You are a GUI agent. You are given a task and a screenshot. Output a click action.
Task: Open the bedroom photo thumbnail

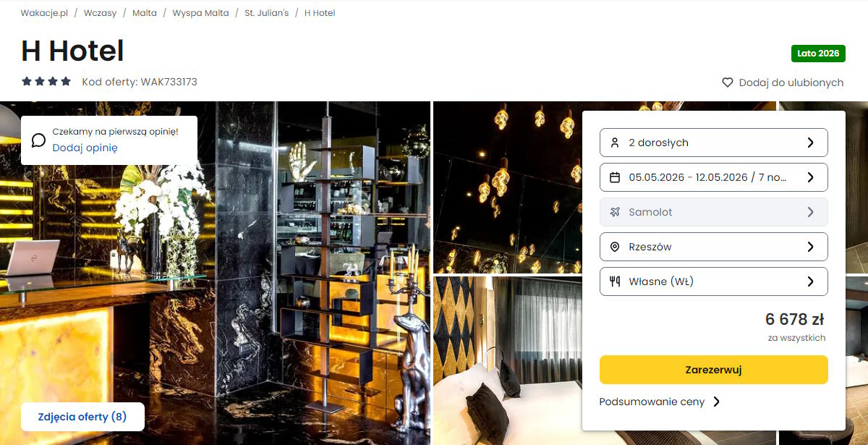click(506, 360)
